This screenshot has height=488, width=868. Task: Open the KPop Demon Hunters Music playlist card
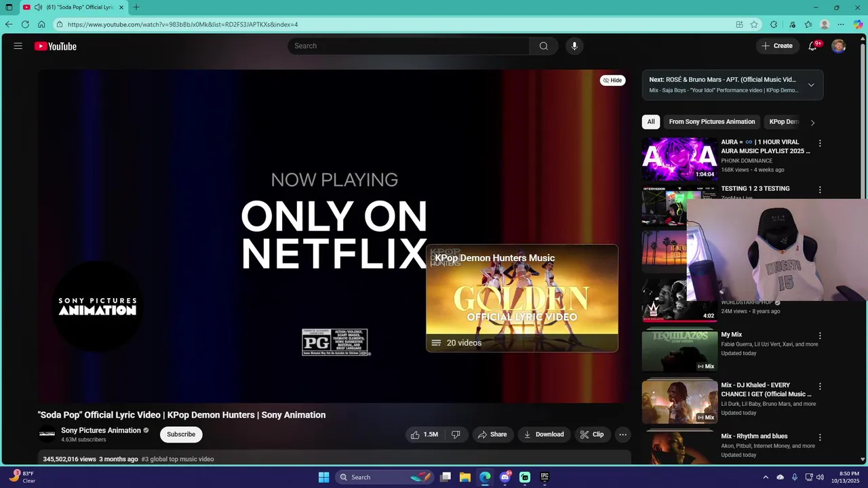tap(522, 298)
